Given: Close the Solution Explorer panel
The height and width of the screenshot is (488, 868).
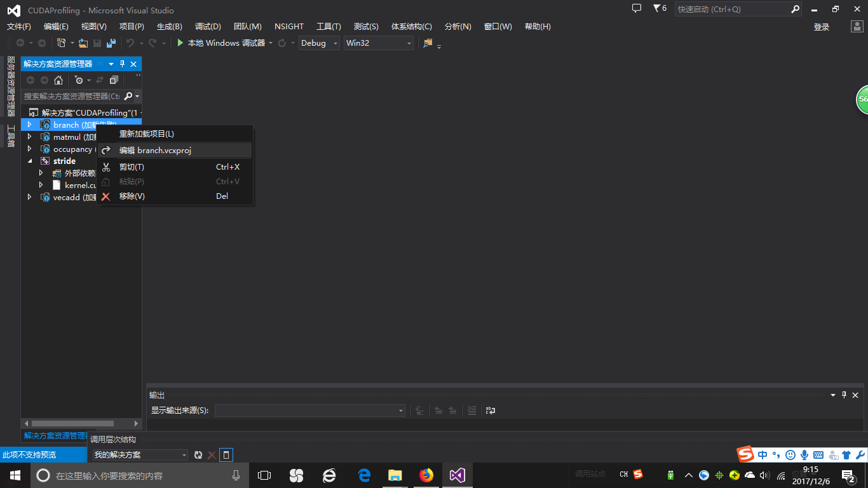Looking at the screenshot, I should pyautogui.click(x=133, y=64).
